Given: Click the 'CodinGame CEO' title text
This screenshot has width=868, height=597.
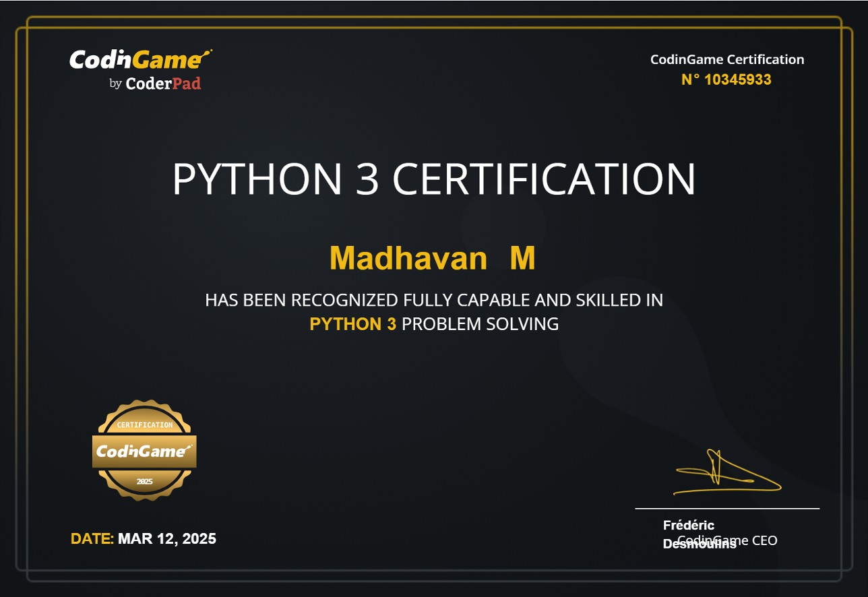Looking at the screenshot, I should click(728, 540).
